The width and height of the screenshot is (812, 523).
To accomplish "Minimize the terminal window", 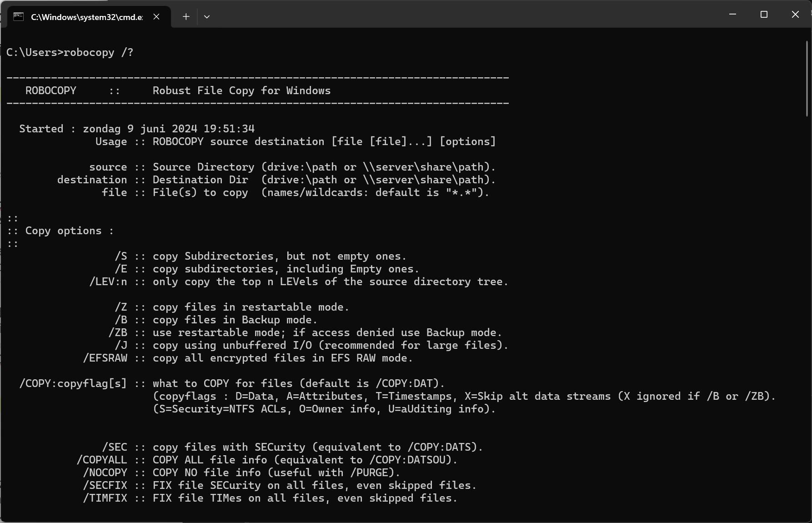I will (x=732, y=15).
